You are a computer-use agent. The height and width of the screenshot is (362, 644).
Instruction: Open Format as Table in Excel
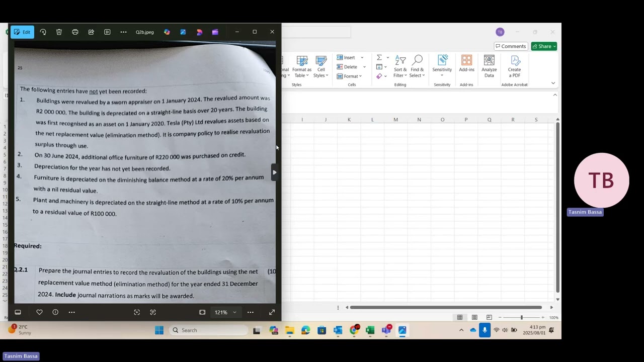(x=302, y=67)
